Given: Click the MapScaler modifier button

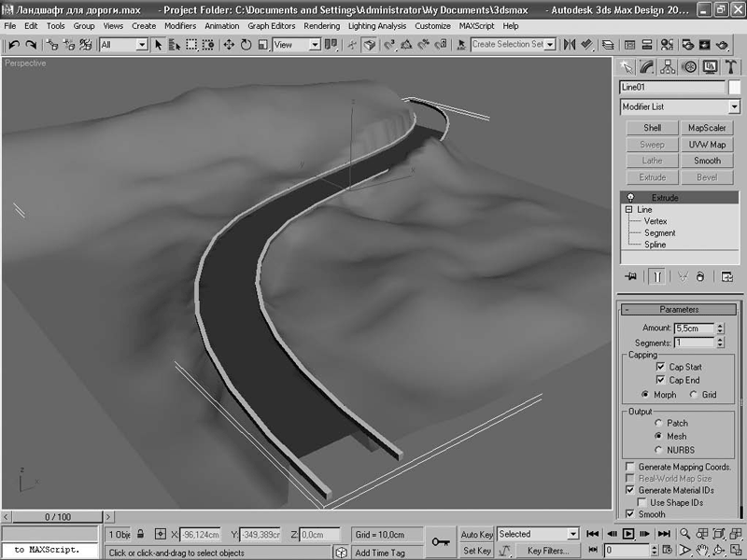Looking at the screenshot, I should (x=707, y=128).
